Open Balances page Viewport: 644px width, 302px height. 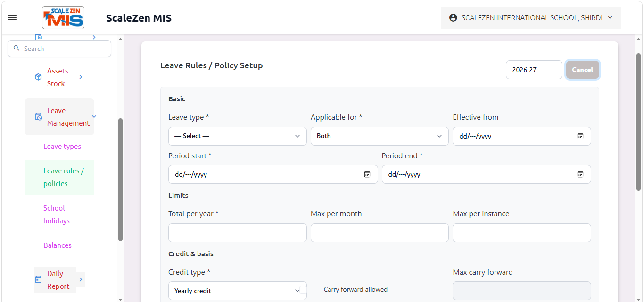coord(58,245)
